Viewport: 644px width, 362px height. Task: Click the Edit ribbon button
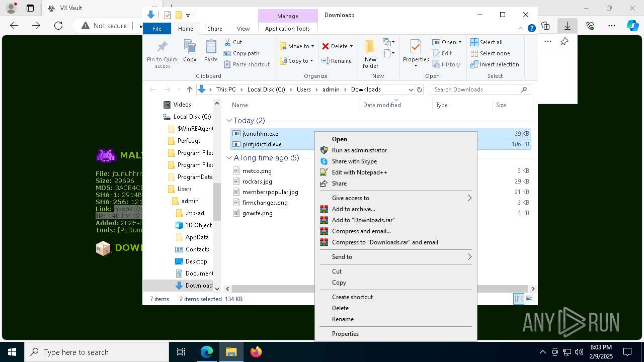click(x=442, y=53)
